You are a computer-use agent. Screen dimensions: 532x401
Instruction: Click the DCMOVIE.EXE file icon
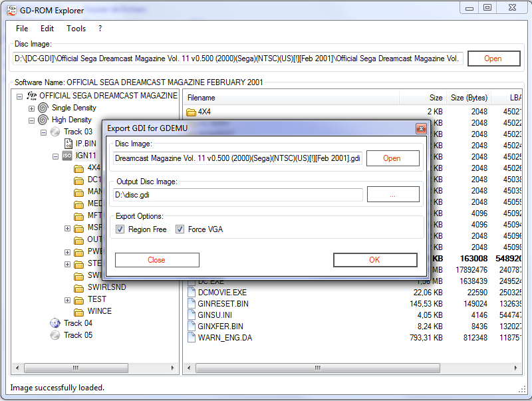pyautogui.click(x=192, y=293)
